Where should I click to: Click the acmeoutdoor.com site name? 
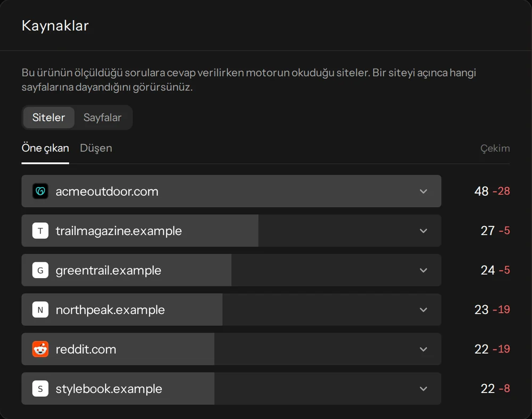point(107,191)
